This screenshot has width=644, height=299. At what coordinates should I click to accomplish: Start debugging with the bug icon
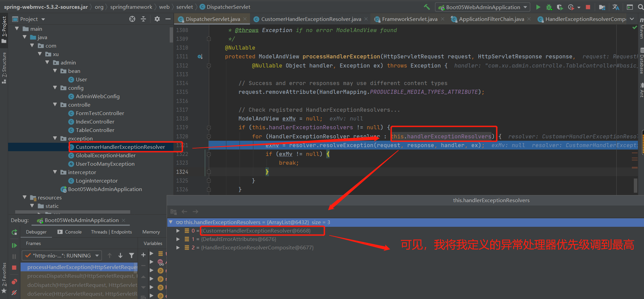click(x=549, y=7)
